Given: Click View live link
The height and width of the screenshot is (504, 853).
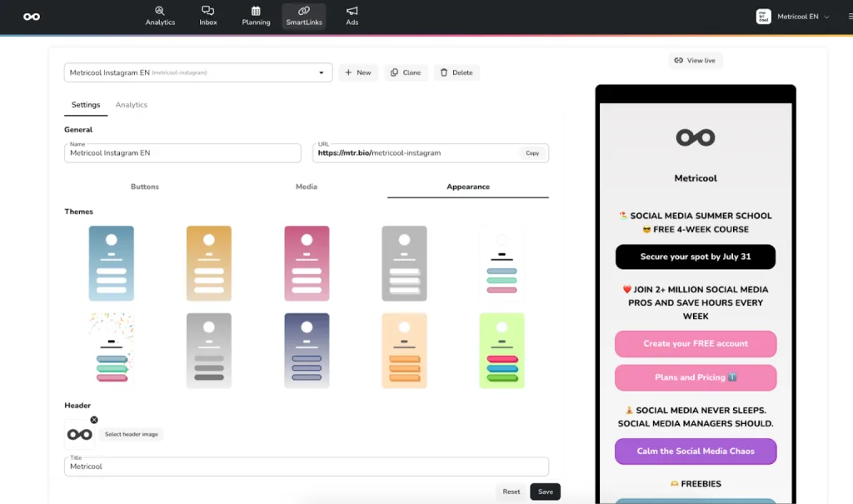Looking at the screenshot, I should [695, 61].
